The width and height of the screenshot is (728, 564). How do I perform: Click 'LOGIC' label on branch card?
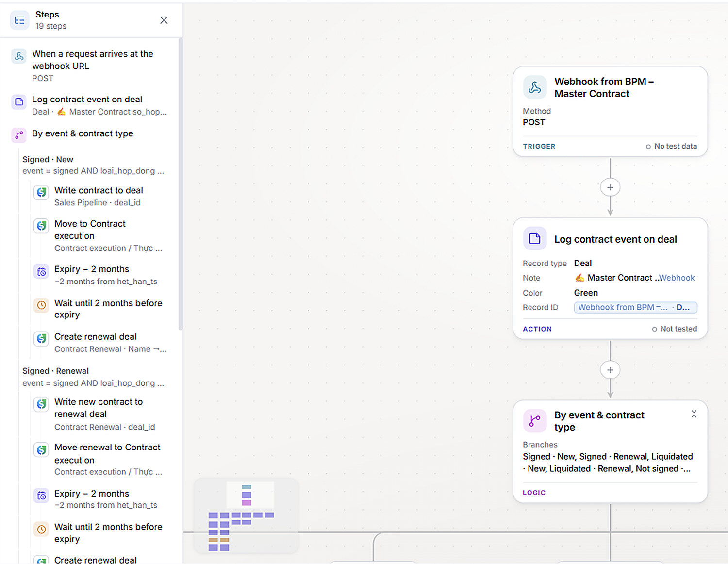click(x=534, y=492)
